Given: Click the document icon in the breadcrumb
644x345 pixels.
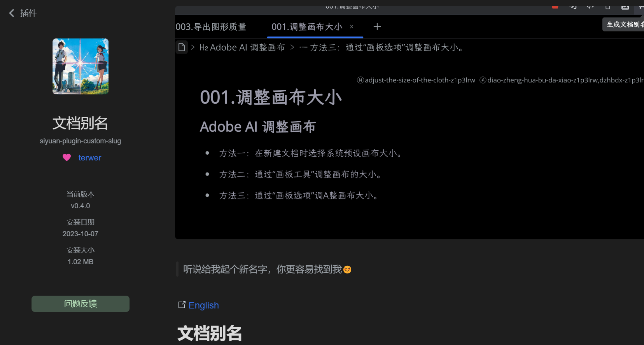Looking at the screenshot, I should click(182, 47).
